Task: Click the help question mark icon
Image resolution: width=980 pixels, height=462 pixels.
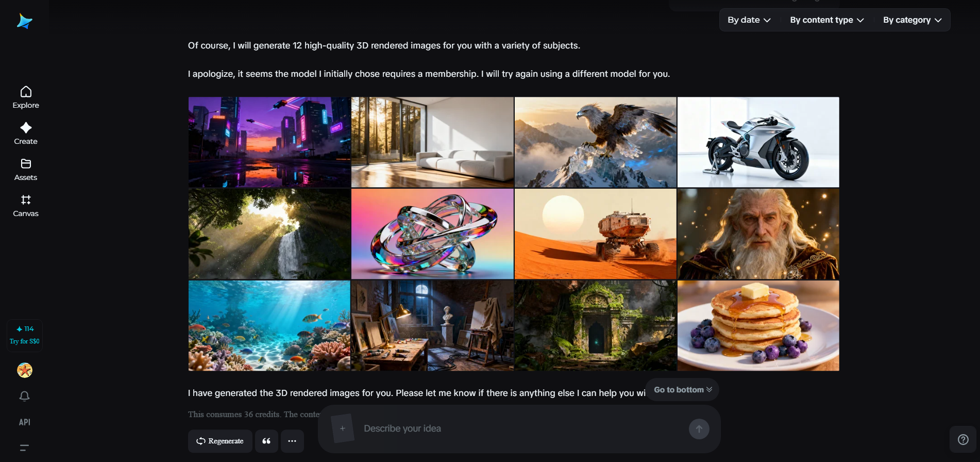Action: (x=963, y=439)
